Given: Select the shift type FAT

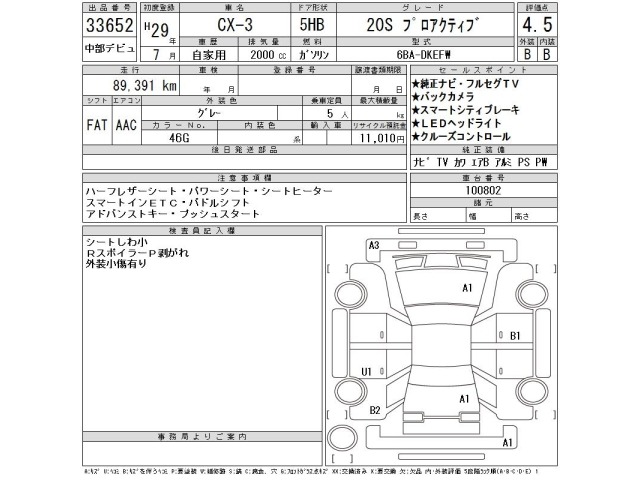Looking at the screenshot, I should point(97,125).
